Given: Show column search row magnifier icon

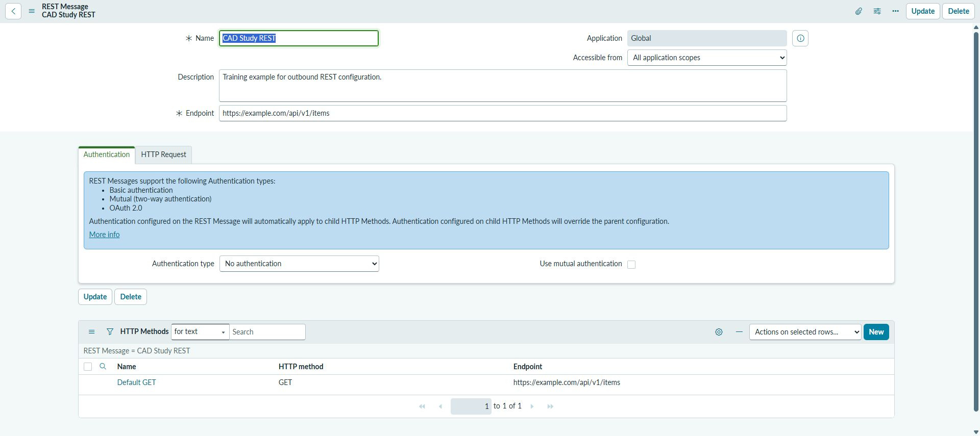Looking at the screenshot, I should point(103,367).
